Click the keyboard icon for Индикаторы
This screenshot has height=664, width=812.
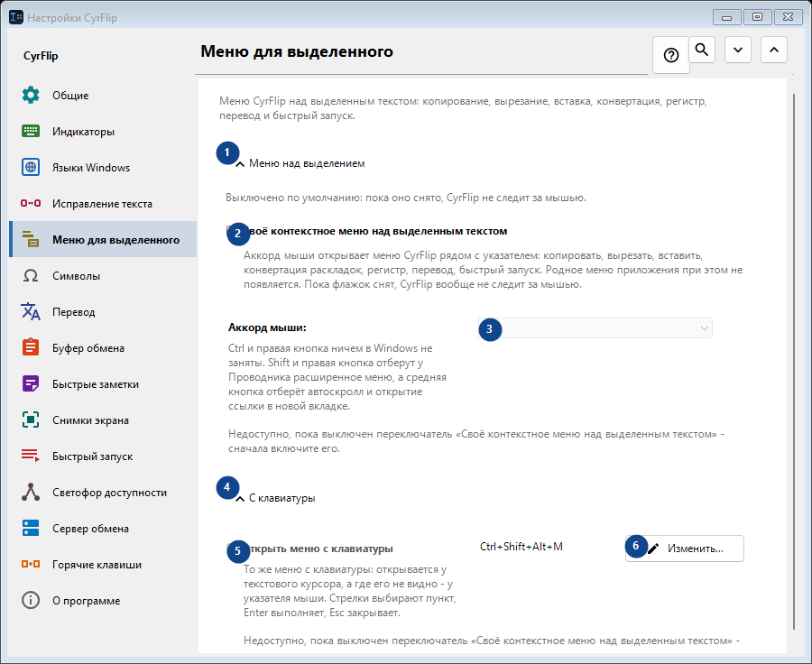[31, 132]
